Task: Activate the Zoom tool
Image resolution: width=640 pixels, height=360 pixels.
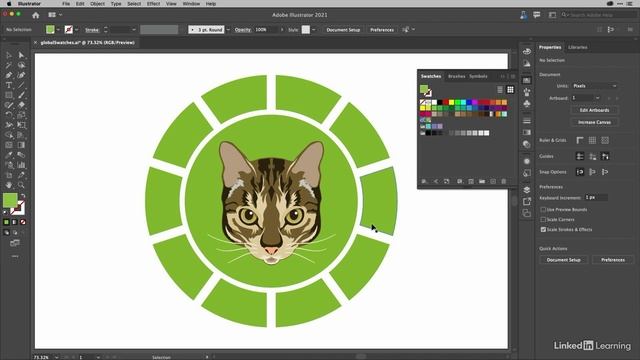Action: pos(21,185)
